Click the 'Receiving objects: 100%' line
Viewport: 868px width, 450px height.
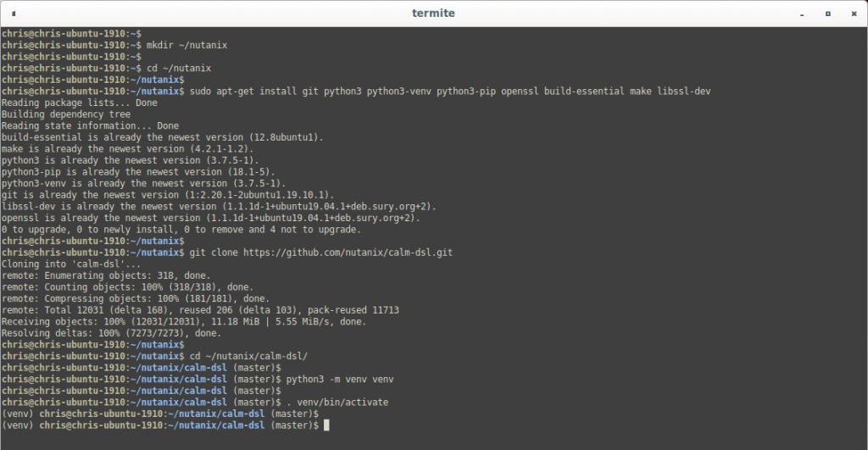pos(184,322)
